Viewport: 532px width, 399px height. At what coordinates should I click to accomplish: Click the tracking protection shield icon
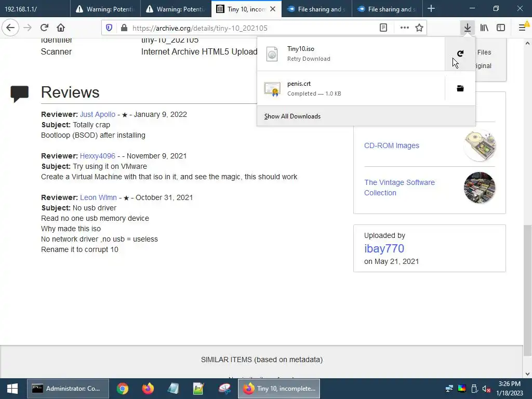(109, 28)
